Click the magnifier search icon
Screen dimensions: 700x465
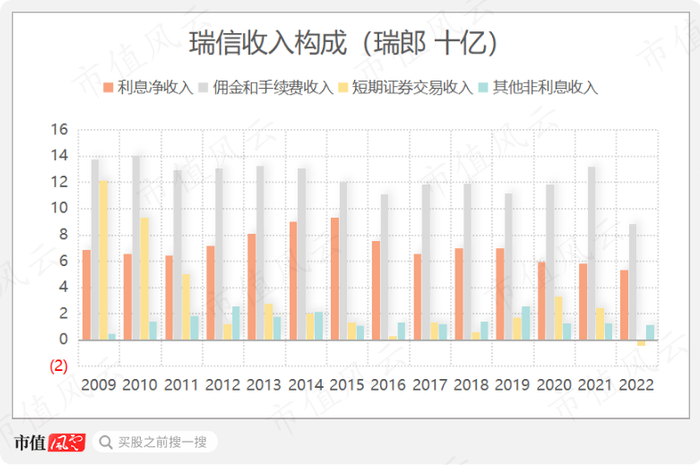(x=106, y=442)
